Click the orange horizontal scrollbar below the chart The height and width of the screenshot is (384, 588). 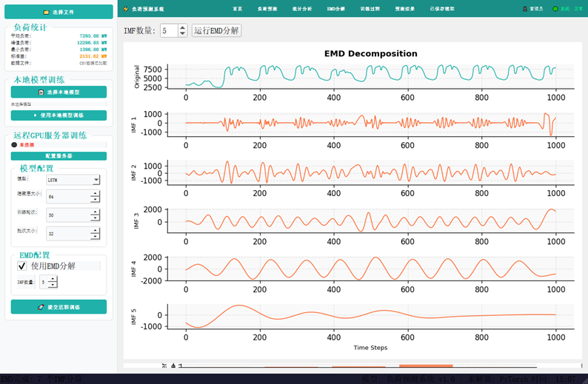[x=426, y=366]
